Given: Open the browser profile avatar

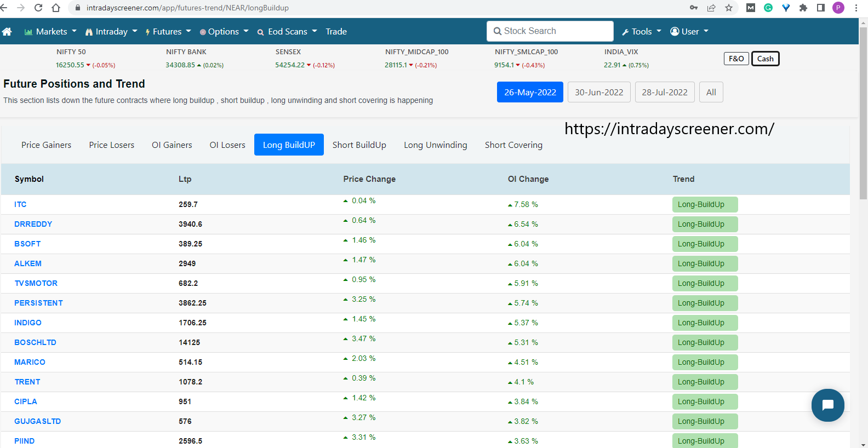Looking at the screenshot, I should (x=838, y=8).
